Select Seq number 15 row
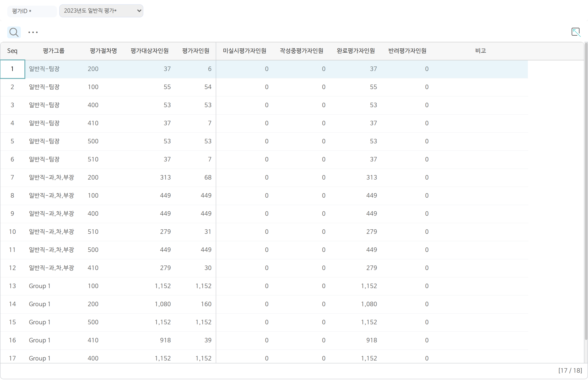The height and width of the screenshot is (384, 588). [x=12, y=322]
